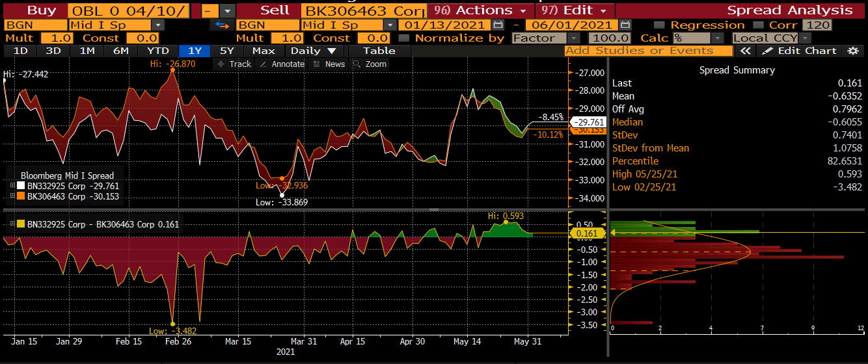Show News on the chart
Viewport: 868px width, 364px height.
329,64
